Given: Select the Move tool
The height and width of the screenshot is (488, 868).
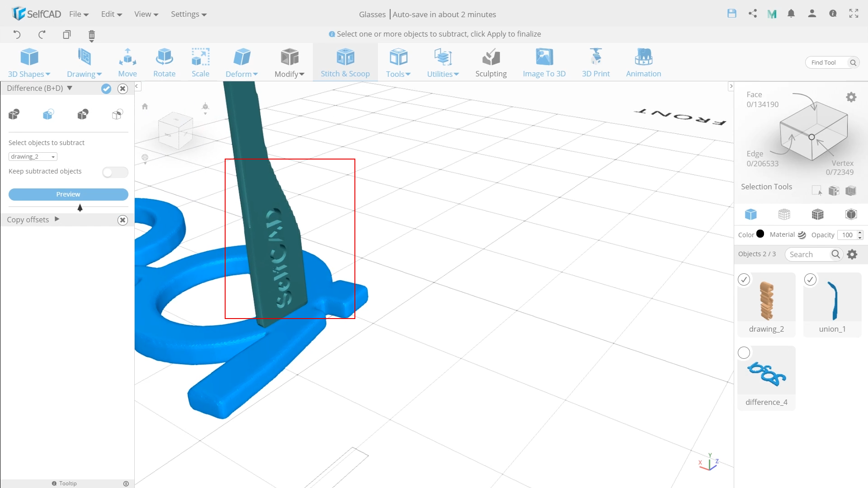Looking at the screenshot, I should click(127, 63).
